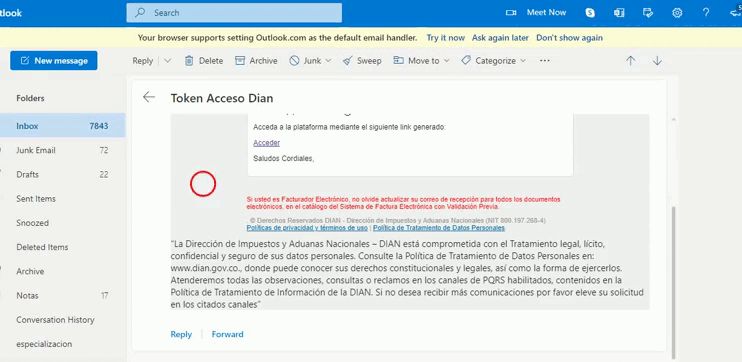Click the Meet Now video icon
The image size is (742, 362).
click(x=511, y=13)
